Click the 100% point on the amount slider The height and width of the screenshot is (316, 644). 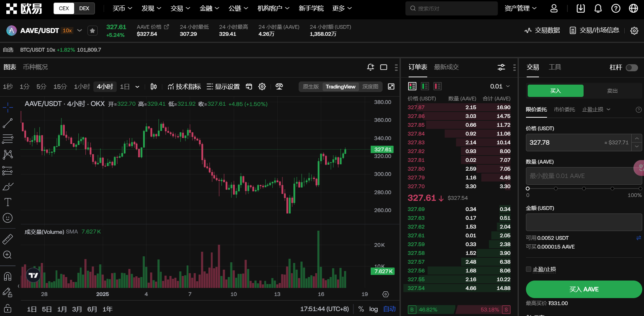point(640,189)
